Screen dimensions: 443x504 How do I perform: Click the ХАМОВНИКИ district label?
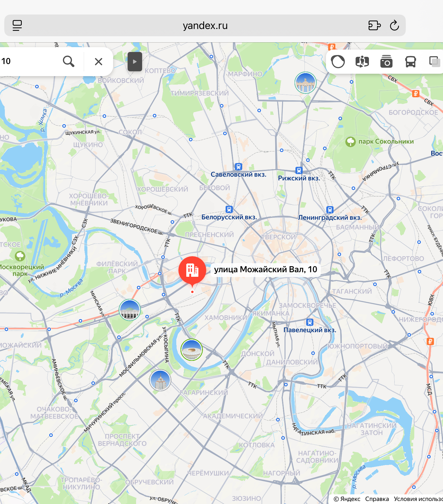pos(226,318)
